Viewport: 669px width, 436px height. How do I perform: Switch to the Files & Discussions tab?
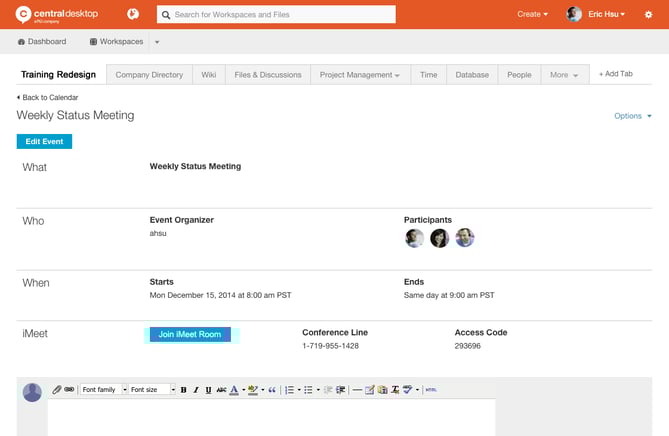[268, 75]
